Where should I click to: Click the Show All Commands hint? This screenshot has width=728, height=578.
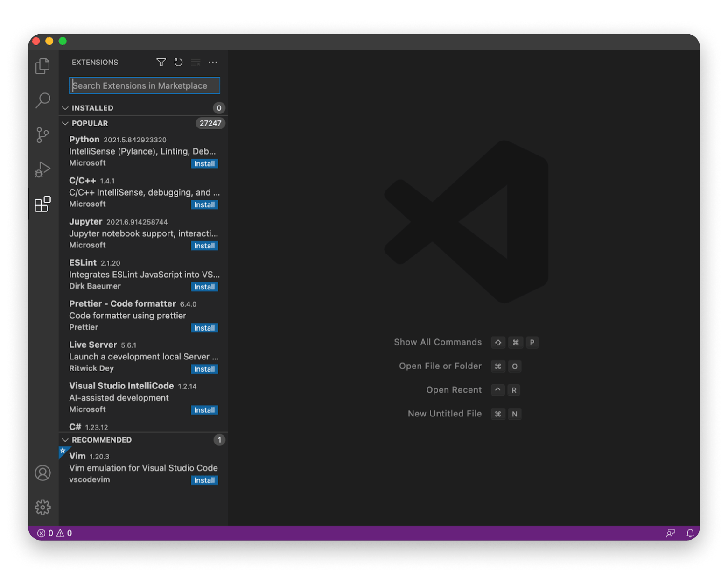(x=438, y=342)
